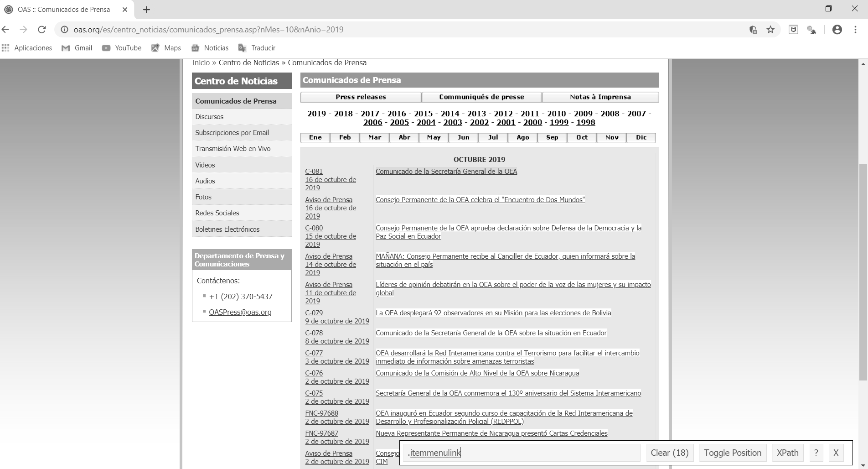Open a new browser tab
The image size is (868, 469).
pos(146,10)
